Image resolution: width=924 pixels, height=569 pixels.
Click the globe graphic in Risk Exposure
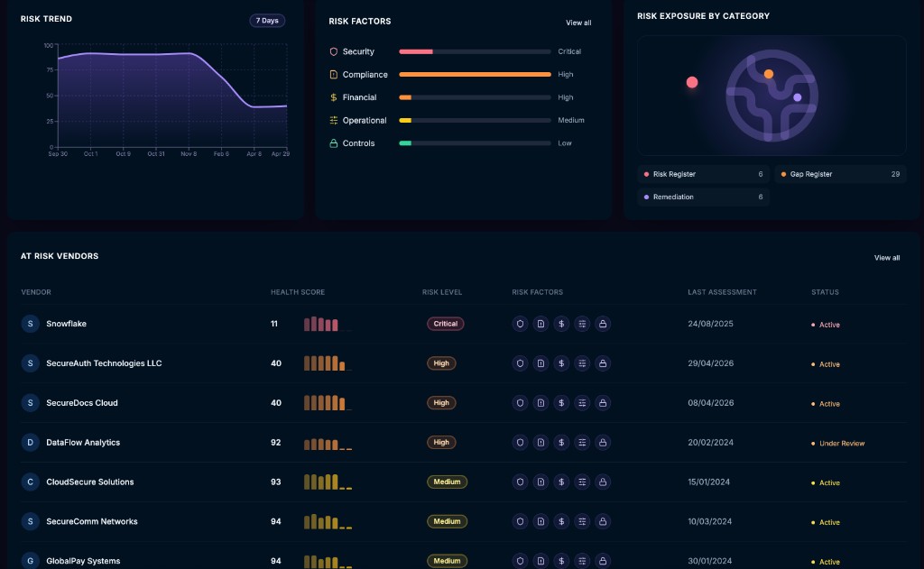(772, 96)
